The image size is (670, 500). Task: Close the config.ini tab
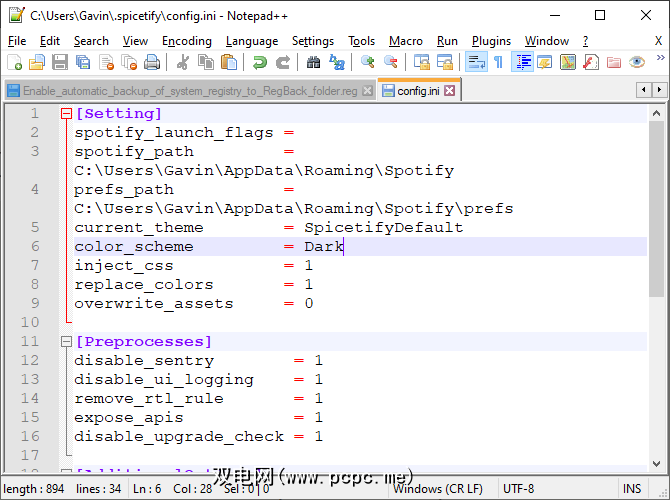click(450, 91)
